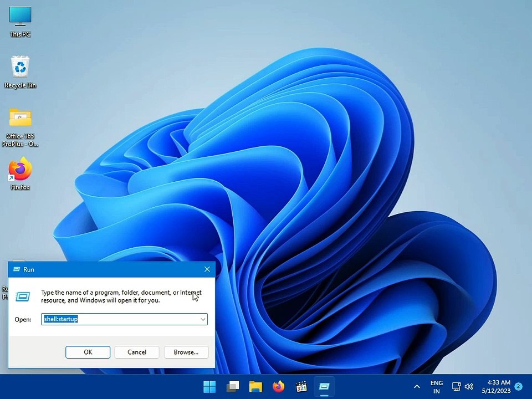The height and width of the screenshot is (399, 532).
Task: Expand the Open combo box dropdown arrow
Action: (x=203, y=319)
